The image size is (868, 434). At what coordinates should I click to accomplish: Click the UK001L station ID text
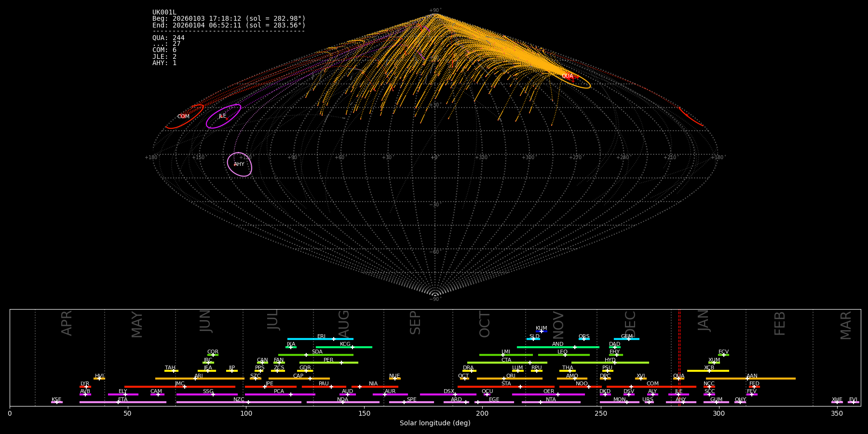[164, 13]
